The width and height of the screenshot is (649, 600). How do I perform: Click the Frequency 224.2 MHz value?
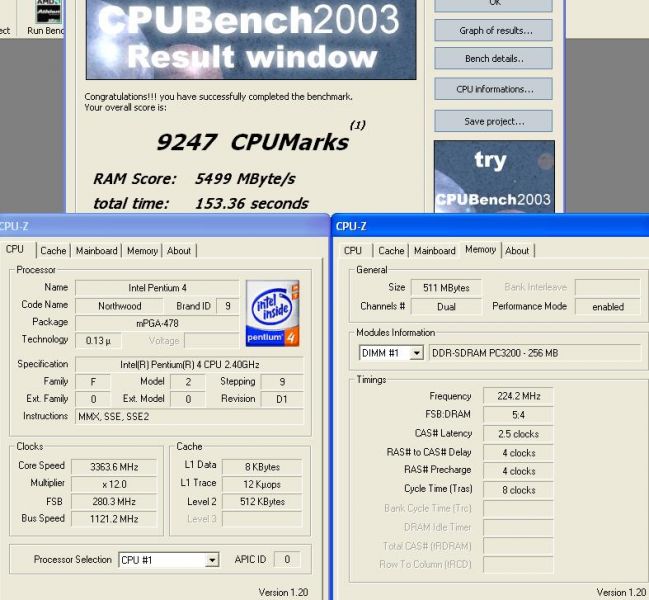pos(518,396)
